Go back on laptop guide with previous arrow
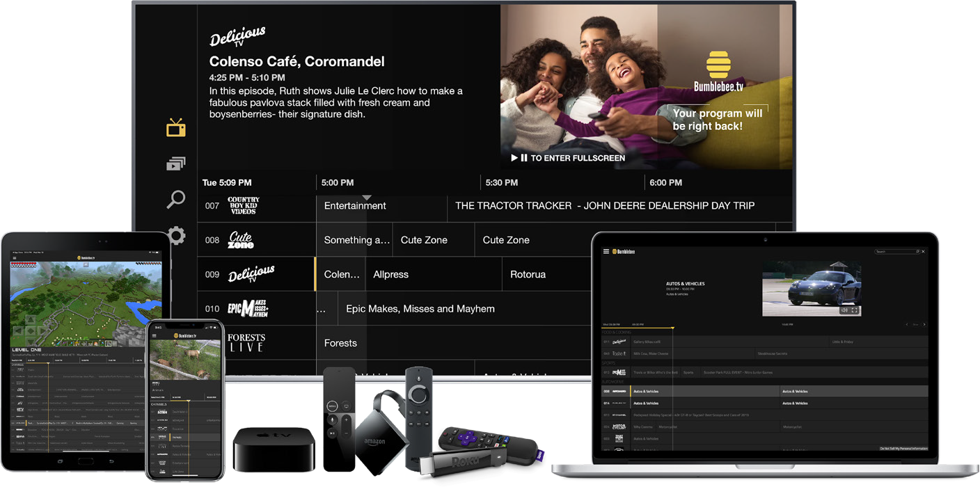This screenshot has width=980, height=487. coord(907,324)
